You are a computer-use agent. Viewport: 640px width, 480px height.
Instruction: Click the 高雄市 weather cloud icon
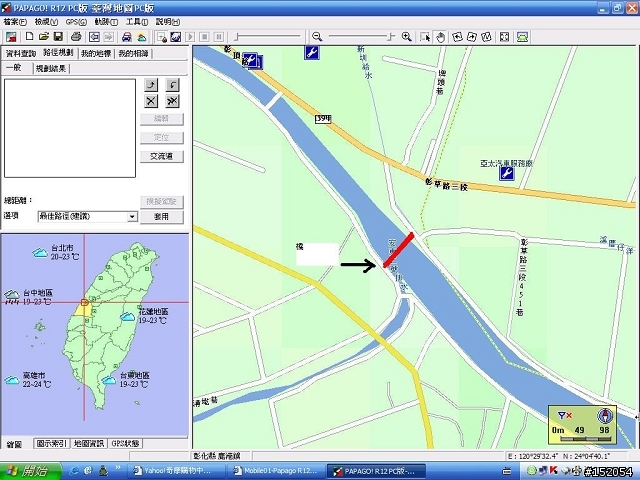(12, 380)
